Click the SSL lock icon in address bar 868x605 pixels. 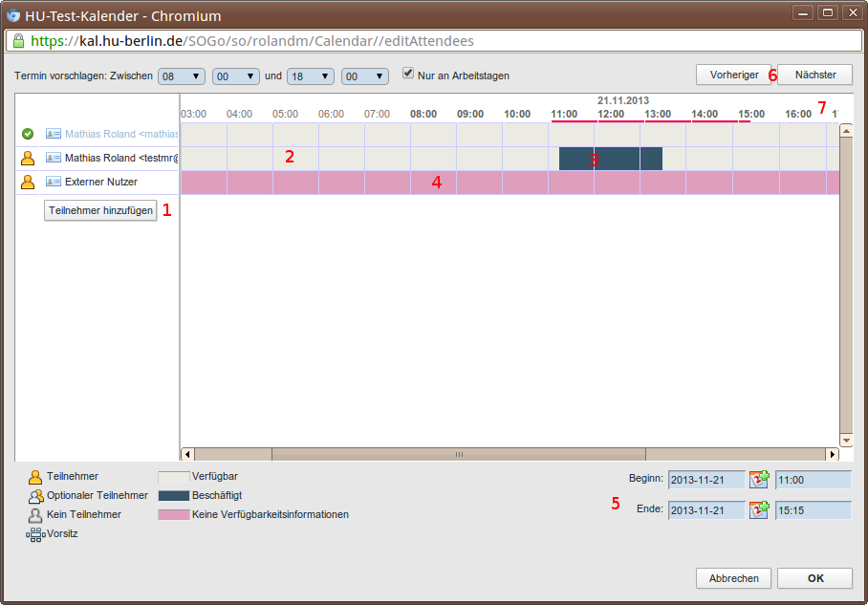(x=17, y=41)
